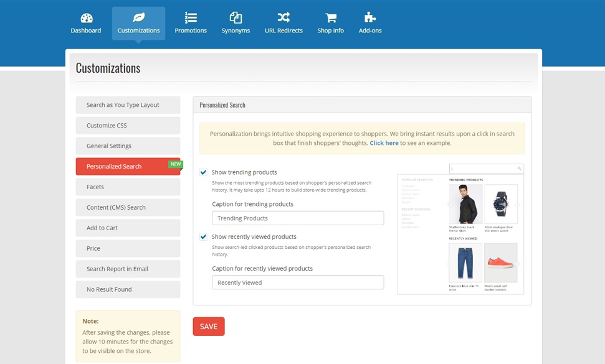Click the black shirt product thumbnail

(x=465, y=204)
